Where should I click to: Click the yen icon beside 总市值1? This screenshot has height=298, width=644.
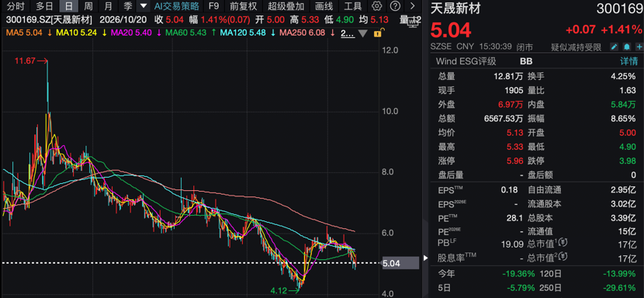coord(563,244)
